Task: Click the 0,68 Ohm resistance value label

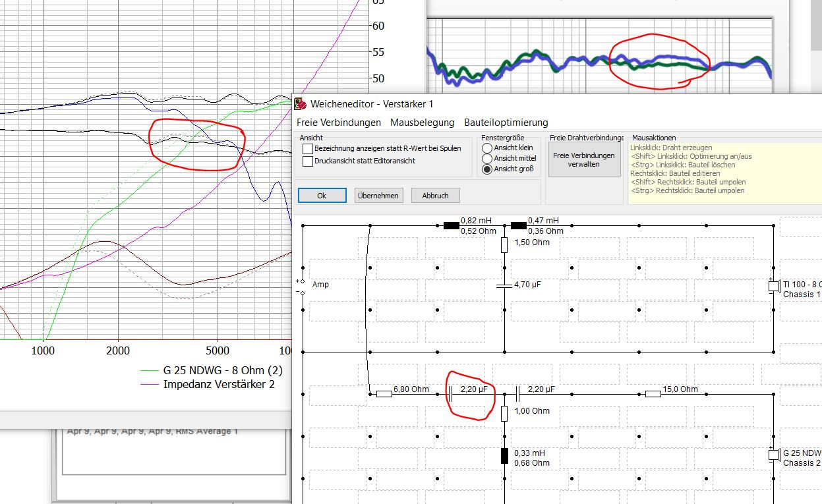Action: point(531,463)
